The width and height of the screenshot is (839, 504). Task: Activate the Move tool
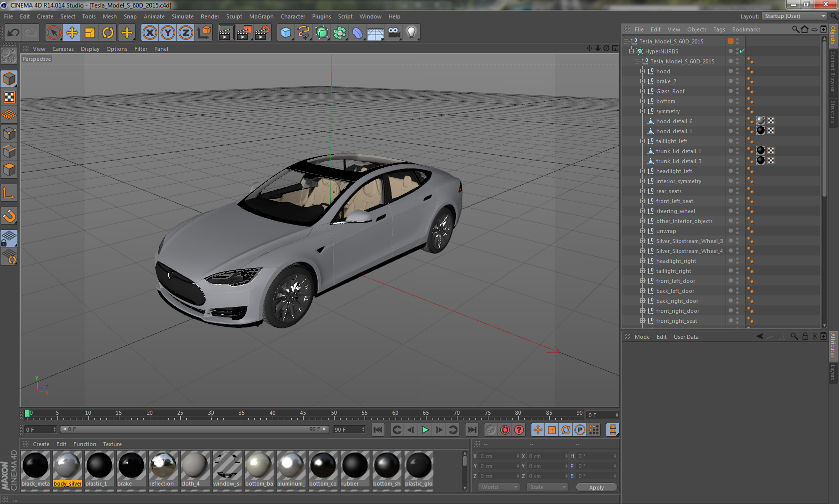[72, 33]
